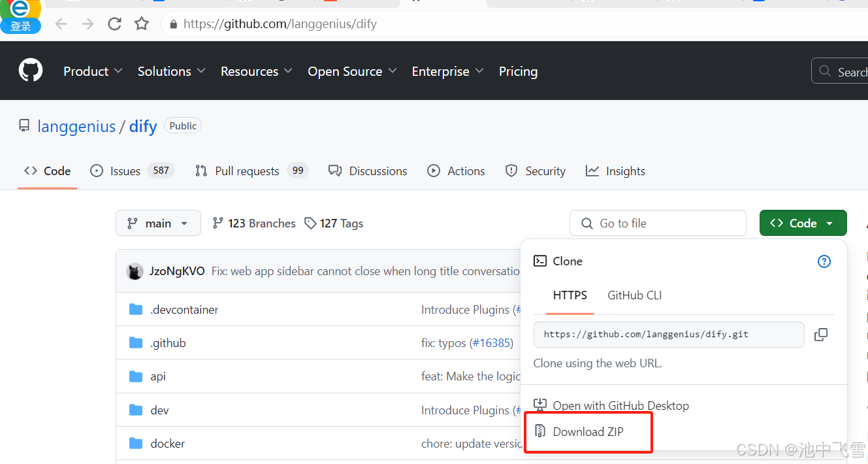The image size is (868, 464).
Task: Click the browser back arrow
Action: pos(61,24)
